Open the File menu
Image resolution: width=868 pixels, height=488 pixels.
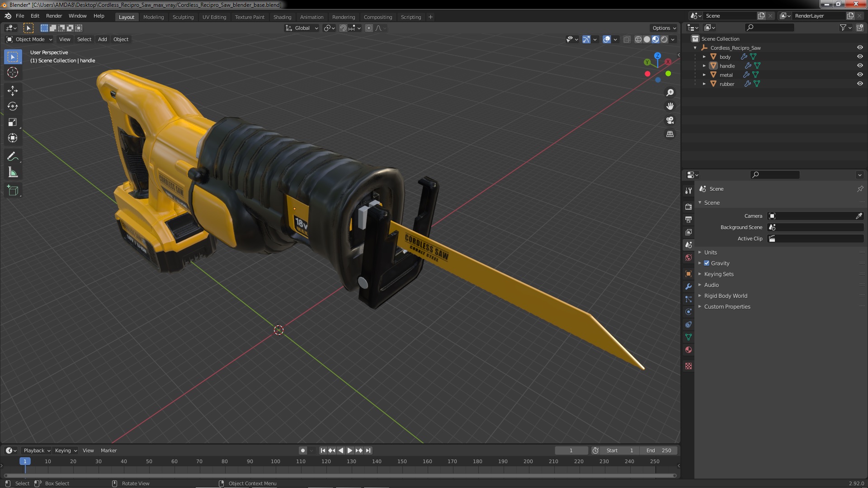click(20, 16)
